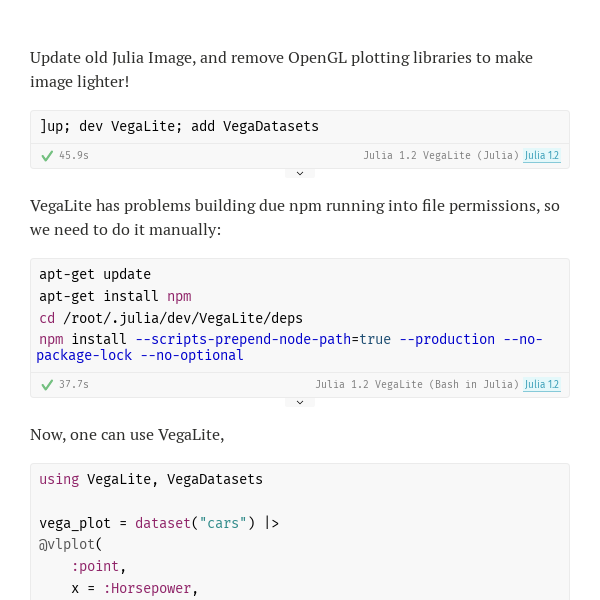The image size is (600, 600).
Task: Expand output below the npm install cell
Action: [x=300, y=402]
